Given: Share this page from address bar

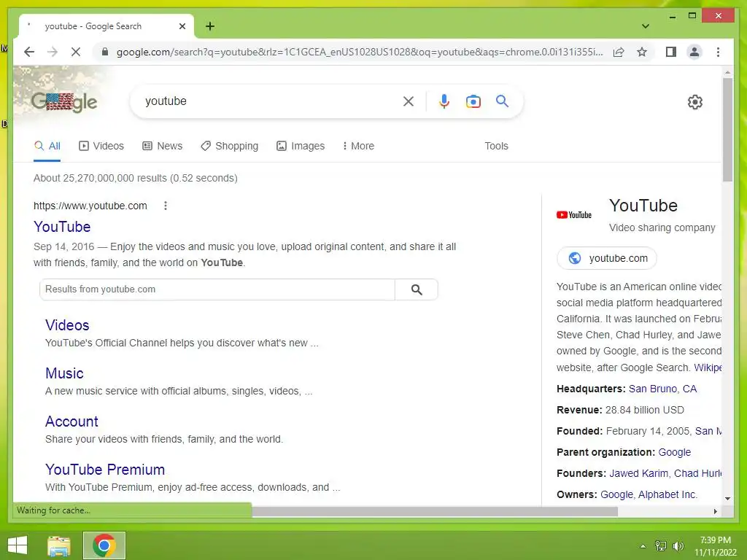Looking at the screenshot, I should tap(619, 52).
